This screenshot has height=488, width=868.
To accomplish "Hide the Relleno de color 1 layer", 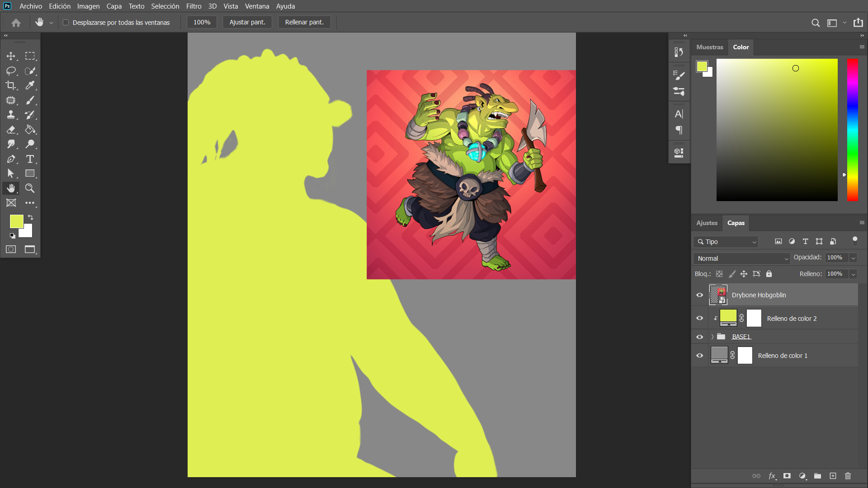I will pyautogui.click(x=700, y=356).
